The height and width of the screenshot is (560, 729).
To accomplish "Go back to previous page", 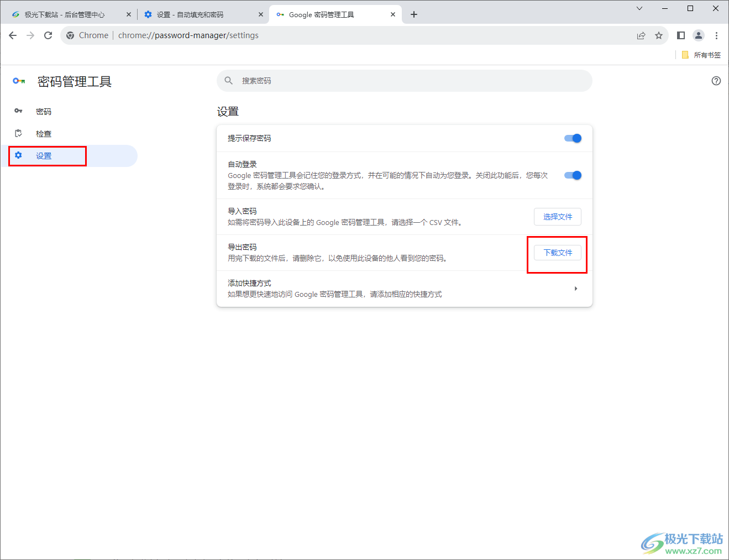I will click(13, 35).
